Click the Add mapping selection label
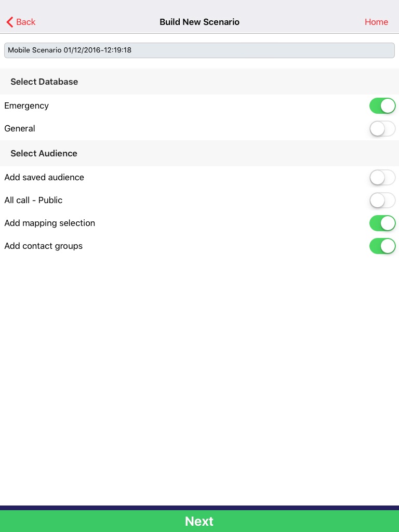The image size is (399, 532). [x=50, y=223]
